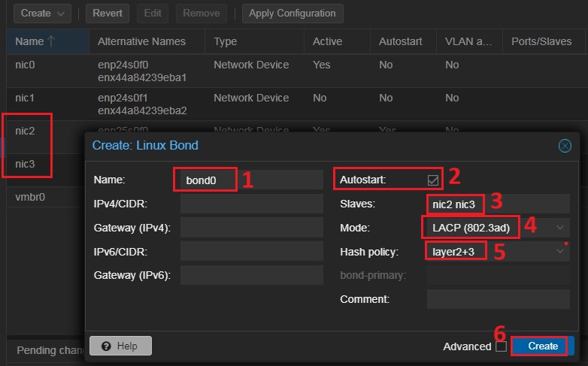Click the Active column header

[337, 41]
